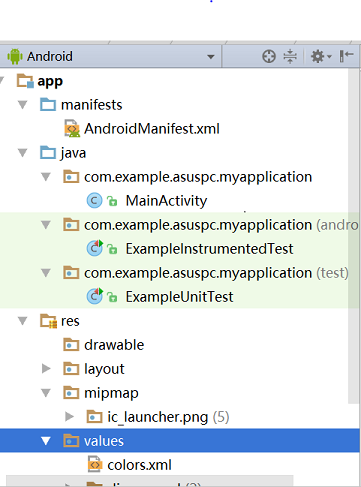
Task: Select the values folder row
Action: [x=180, y=441]
